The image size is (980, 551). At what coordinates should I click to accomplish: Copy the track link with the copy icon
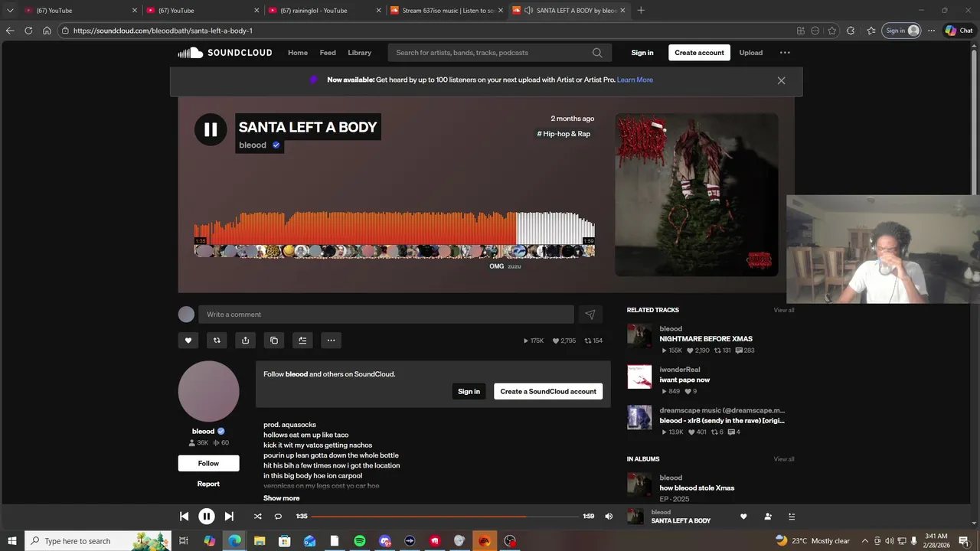click(274, 341)
